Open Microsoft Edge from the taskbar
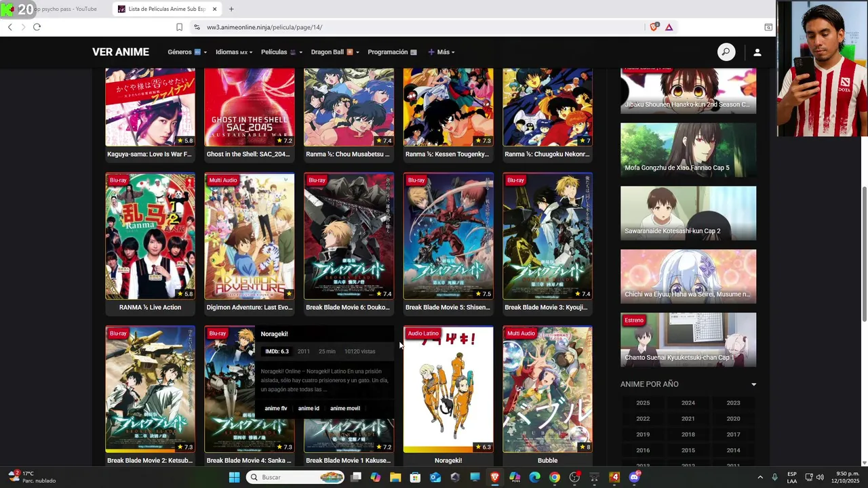 pyautogui.click(x=535, y=477)
